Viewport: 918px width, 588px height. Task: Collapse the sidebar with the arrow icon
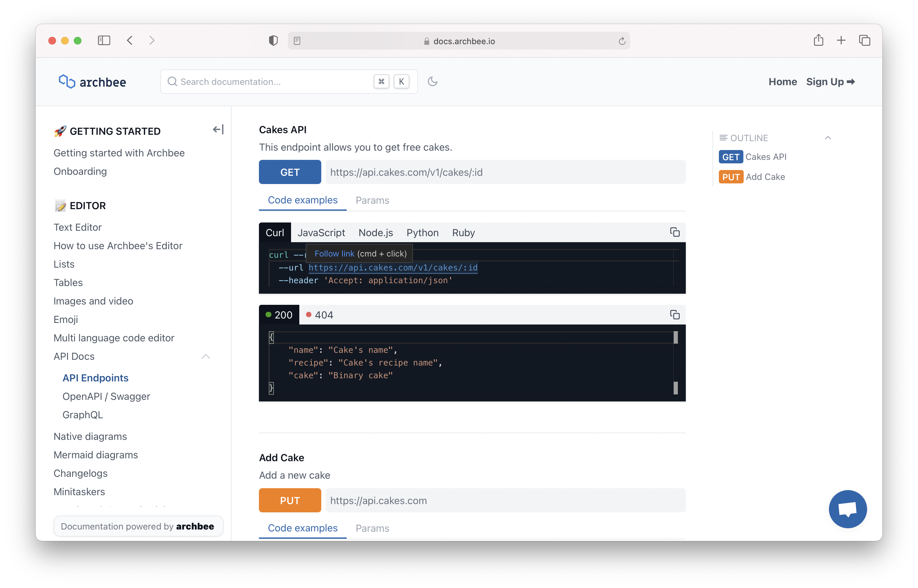(x=218, y=129)
